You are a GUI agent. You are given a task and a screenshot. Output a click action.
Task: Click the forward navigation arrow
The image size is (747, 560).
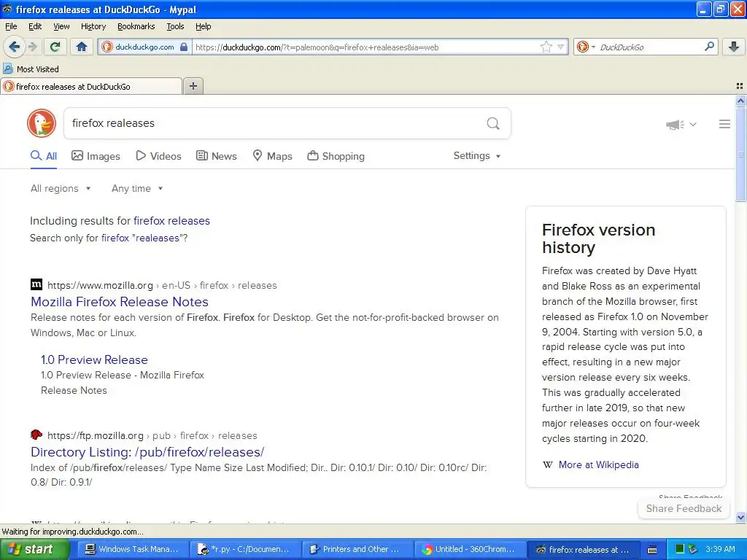(32, 47)
